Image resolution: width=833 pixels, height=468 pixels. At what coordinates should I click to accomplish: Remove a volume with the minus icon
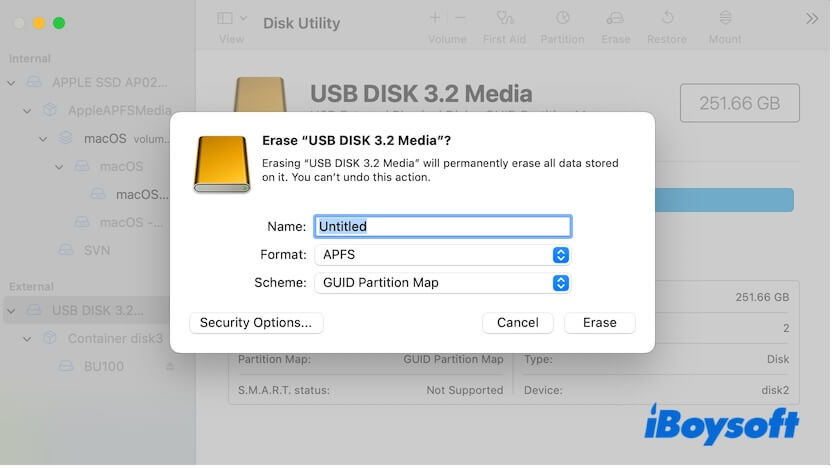(x=459, y=18)
